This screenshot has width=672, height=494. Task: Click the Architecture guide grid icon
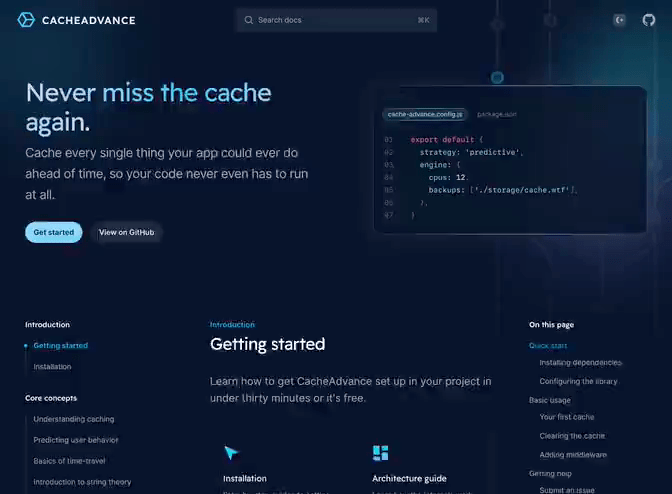pos(380,453)
